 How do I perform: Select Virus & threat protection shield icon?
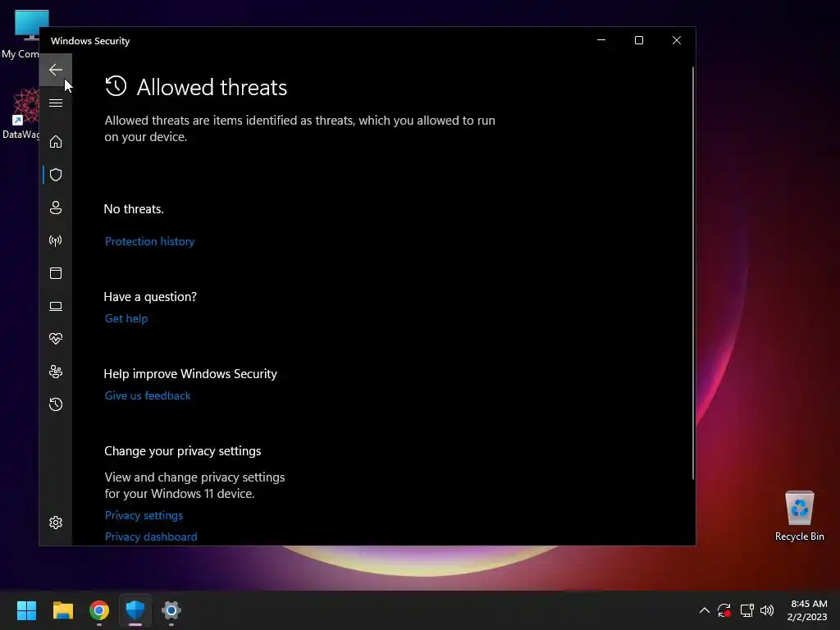coord(56,175)
